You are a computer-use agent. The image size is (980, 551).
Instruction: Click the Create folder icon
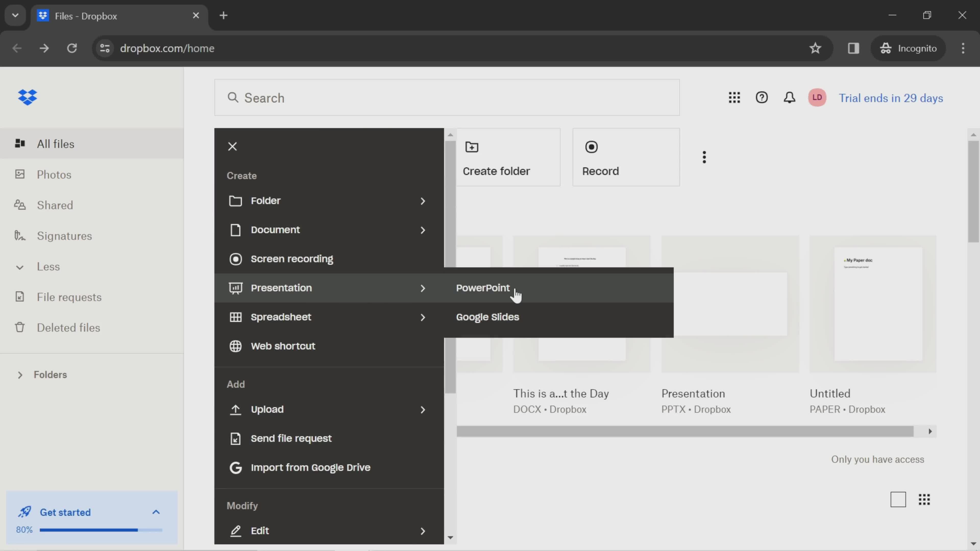coord(471,147)
